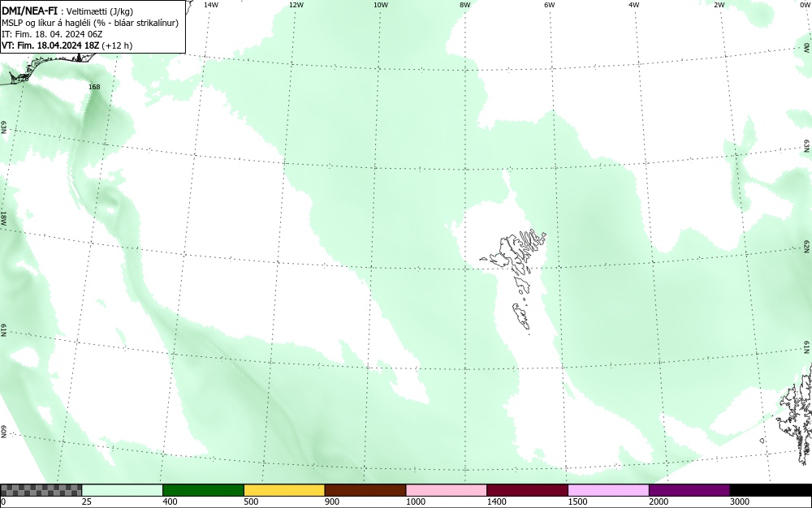Screen dimensions: 812x508
Task: Click the "0W" longitude label at top
Action: click(804, 5)
